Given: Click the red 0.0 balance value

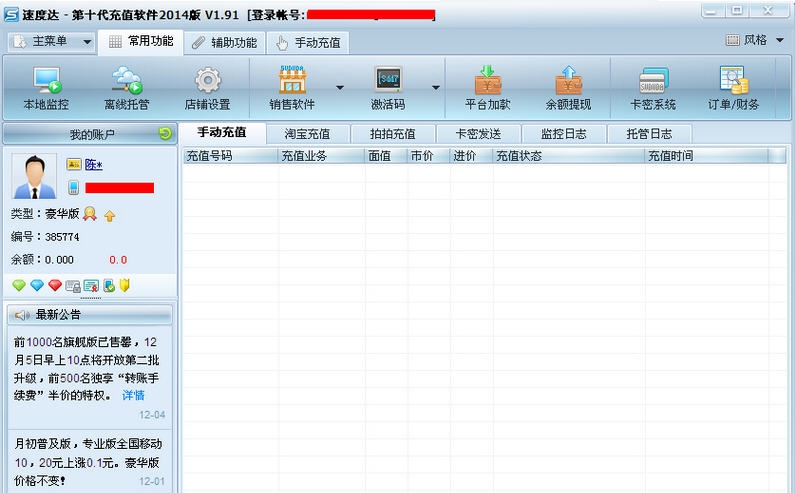Looking at the screenshot, I should point(118,260).
